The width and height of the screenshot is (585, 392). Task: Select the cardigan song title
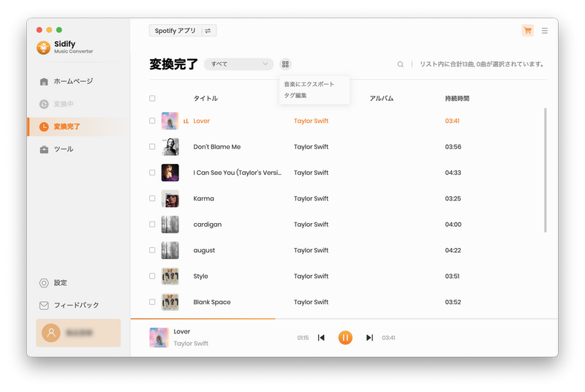coord(208,225)
